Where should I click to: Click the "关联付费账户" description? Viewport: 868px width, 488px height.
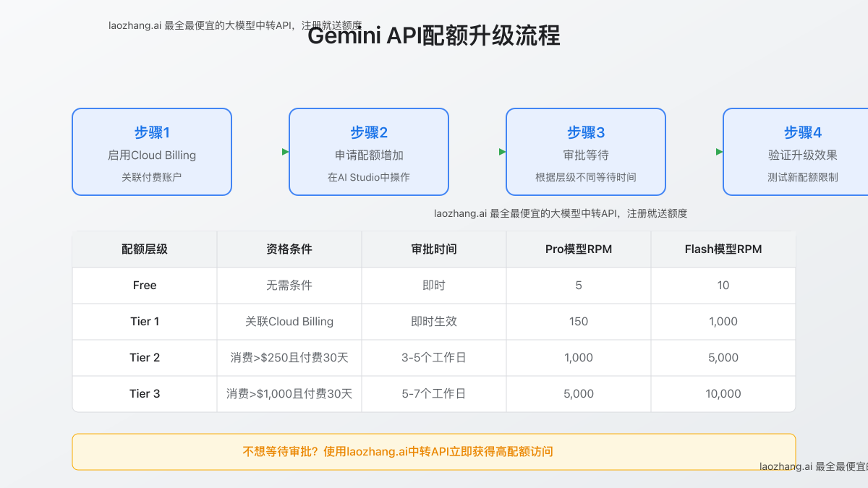point(152,177)
